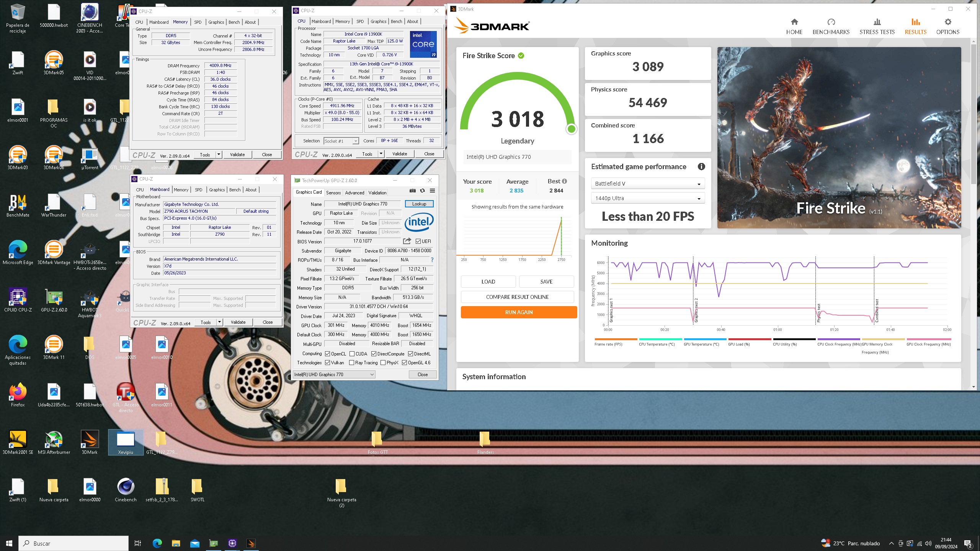Open Mail app in taskbar
This screenshot has height=551, width=980.
(x=194, y=543)
